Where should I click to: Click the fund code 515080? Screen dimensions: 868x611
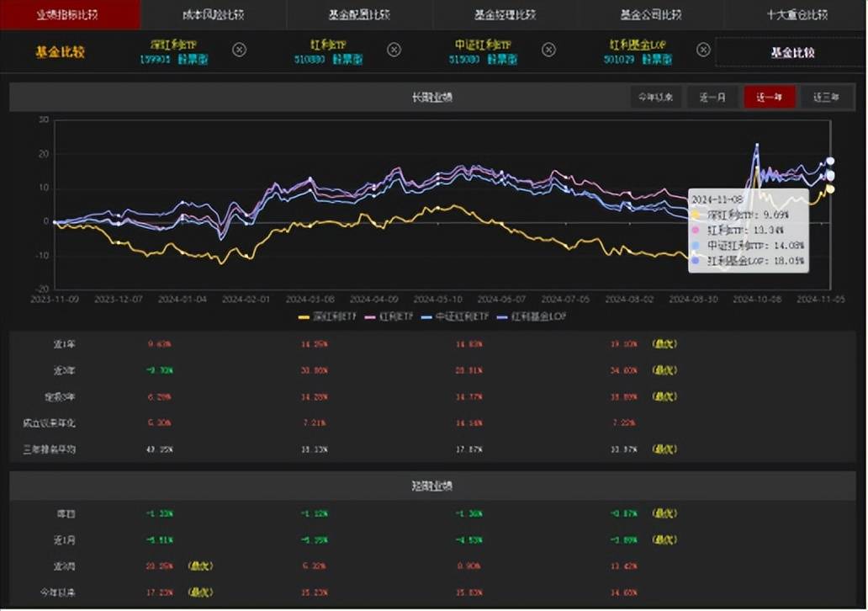(464, 59)
